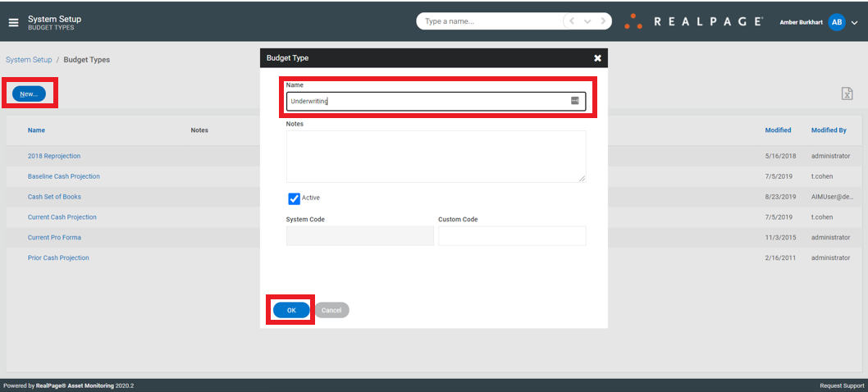Click Request Support link in footer

(842, 385)
